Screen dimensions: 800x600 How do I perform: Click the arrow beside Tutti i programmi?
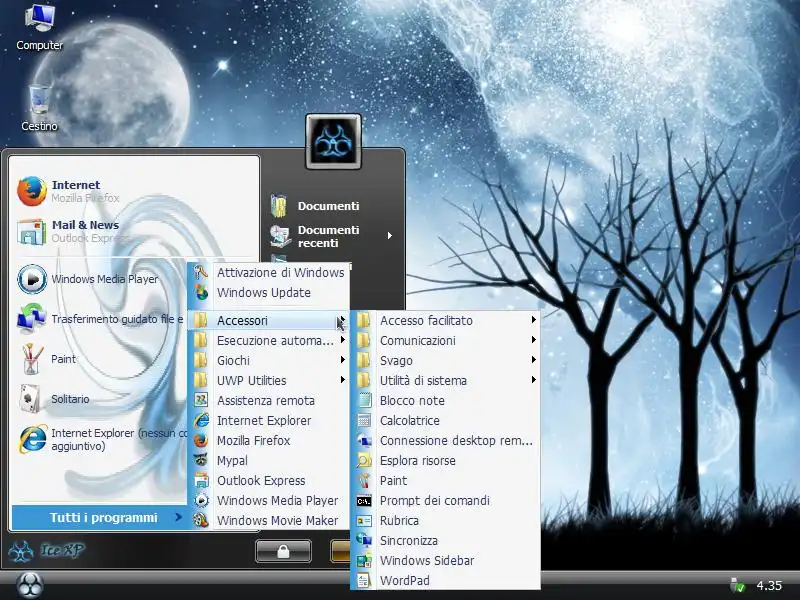click(178, 517)
